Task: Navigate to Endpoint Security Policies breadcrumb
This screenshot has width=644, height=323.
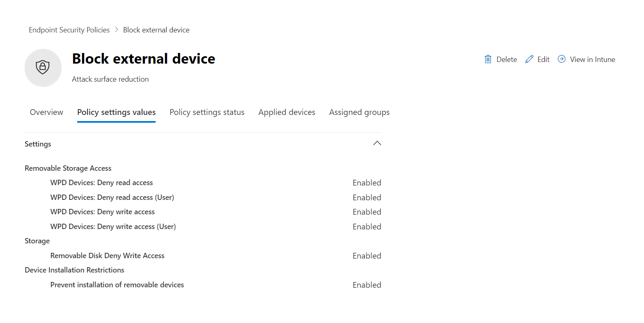Action: 69,30
